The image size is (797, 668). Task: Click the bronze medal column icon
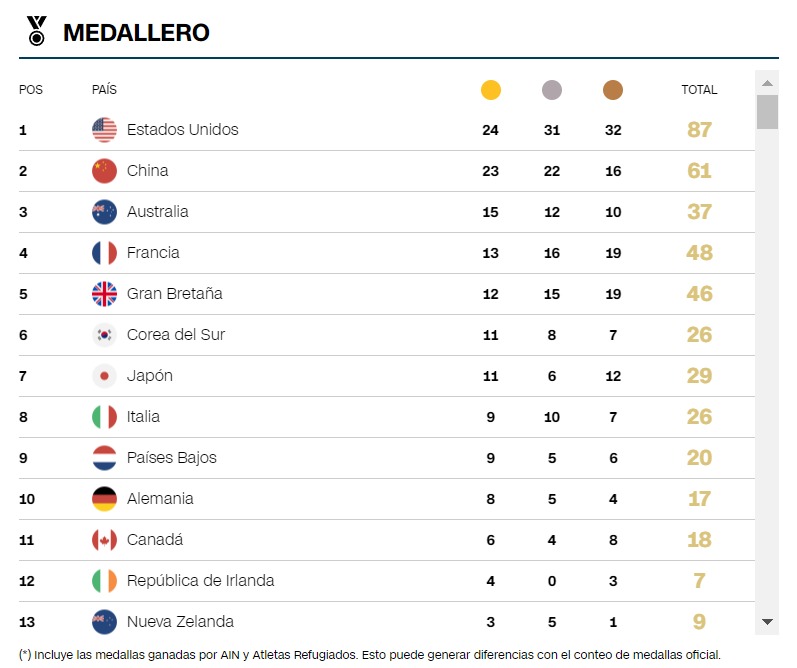click(612, 90)
